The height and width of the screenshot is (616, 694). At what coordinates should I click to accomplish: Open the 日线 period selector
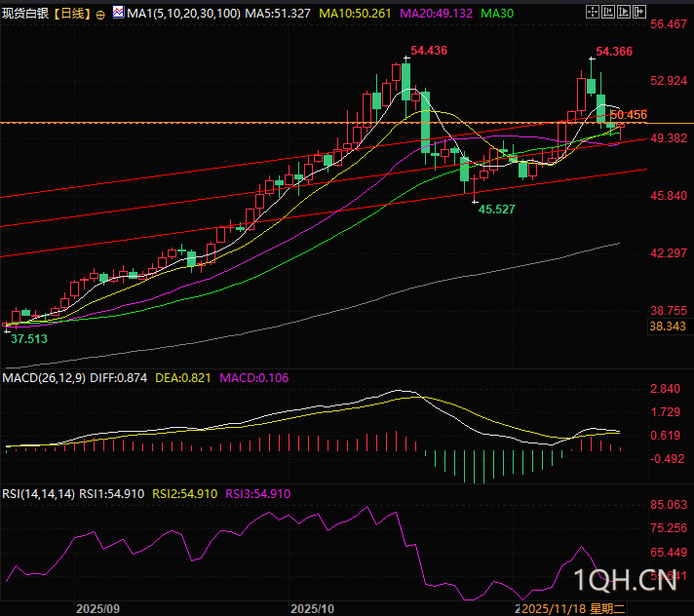(x=72, y=14)
